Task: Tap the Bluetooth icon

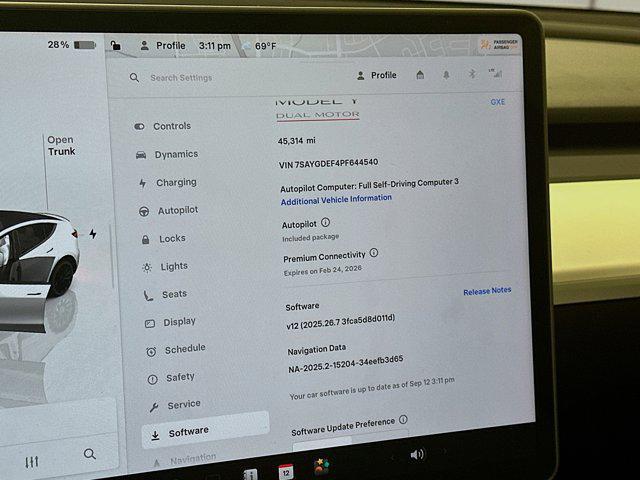Action: (x=472, y=74)
